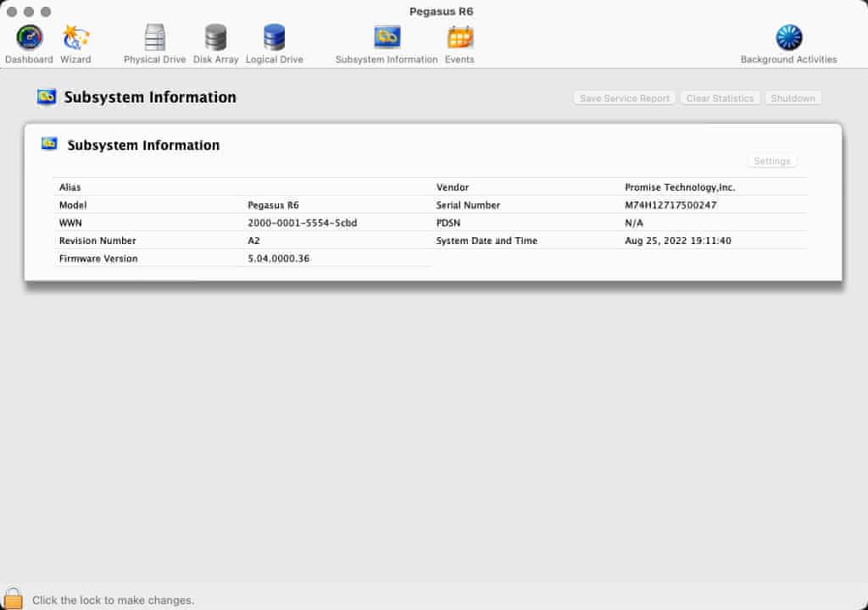Click the Vendor row label
The height and width of the screenshot is (610, 868).
tap(453, 187)
